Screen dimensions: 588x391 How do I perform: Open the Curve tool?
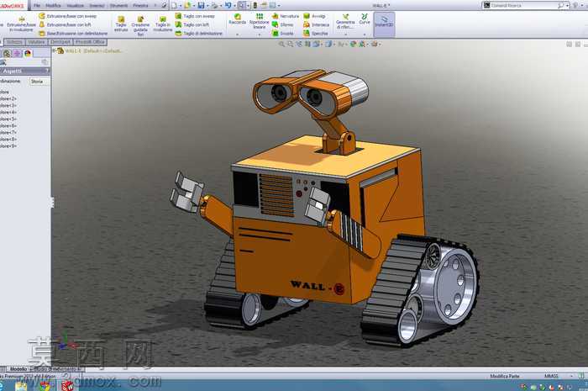click(x=365, y=19)
